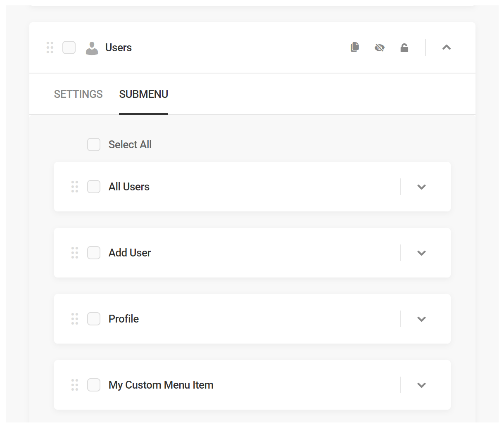Click the Users person avatar icon

[x=92, y=47]
